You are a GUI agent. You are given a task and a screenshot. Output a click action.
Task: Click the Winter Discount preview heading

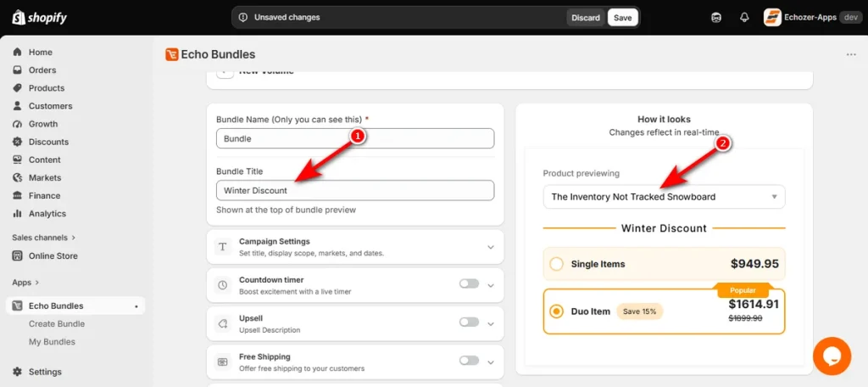click(664, 228)
